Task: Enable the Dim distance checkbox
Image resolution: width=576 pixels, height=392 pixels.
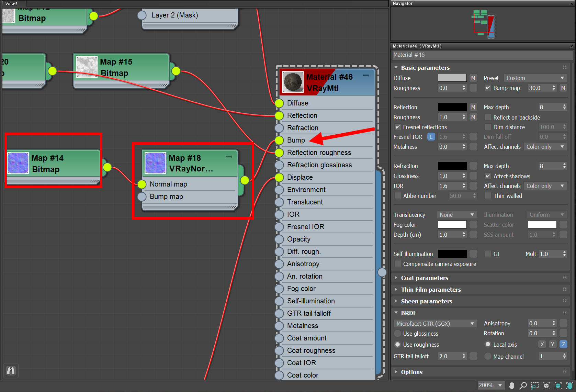Action: point(488,127)
